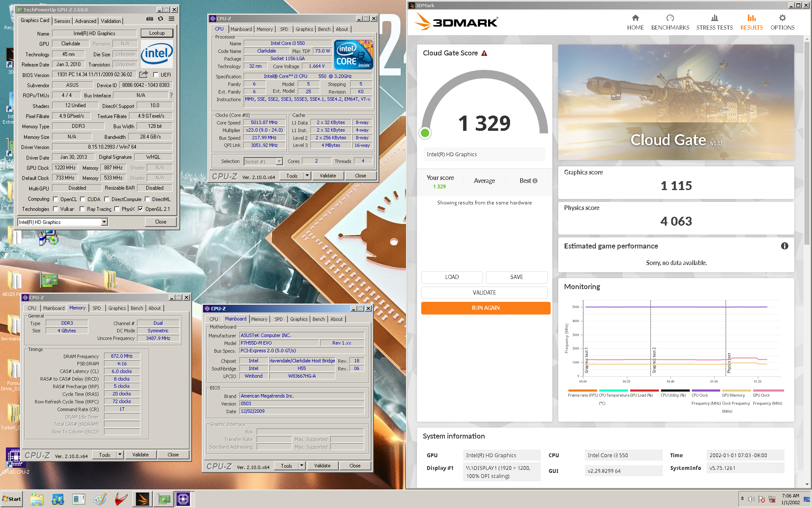This screenshot has height=508, width=812.
Task: Click LOAD button in 3DMark
Action: [x=452, y=277]
